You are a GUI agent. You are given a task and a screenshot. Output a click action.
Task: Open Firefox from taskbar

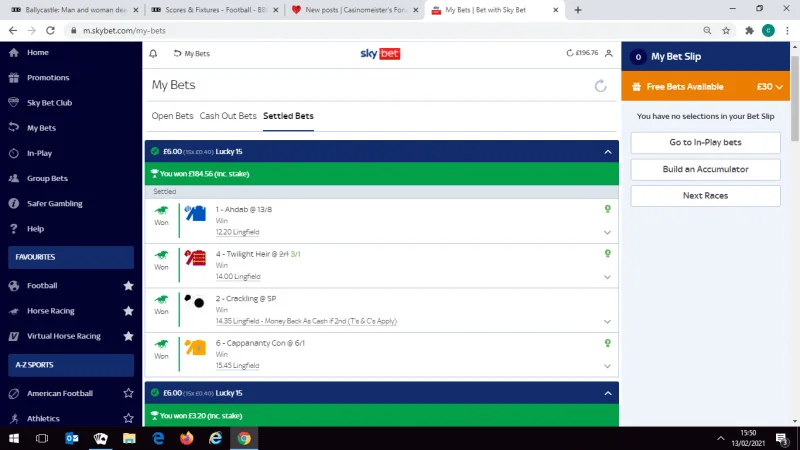(x=187, y=438)
